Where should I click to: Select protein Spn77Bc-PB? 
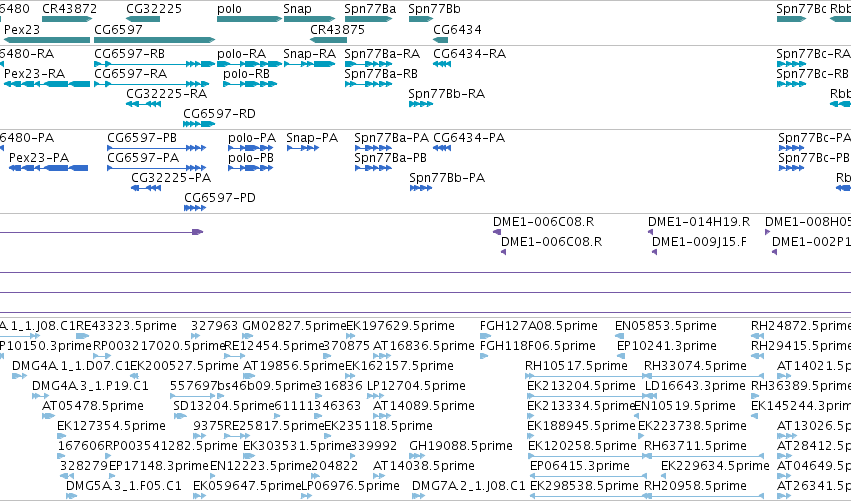click(791, 168)
